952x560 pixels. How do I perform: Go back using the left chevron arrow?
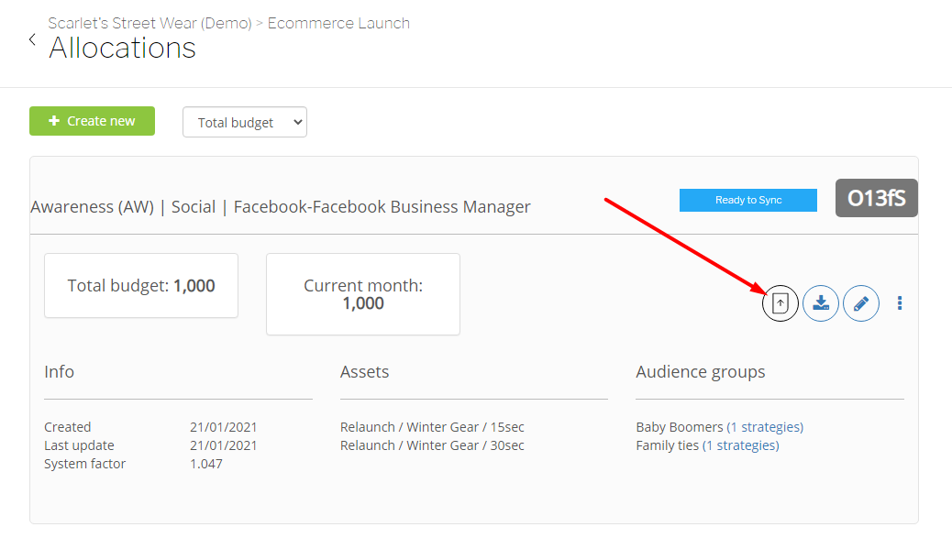32,39
